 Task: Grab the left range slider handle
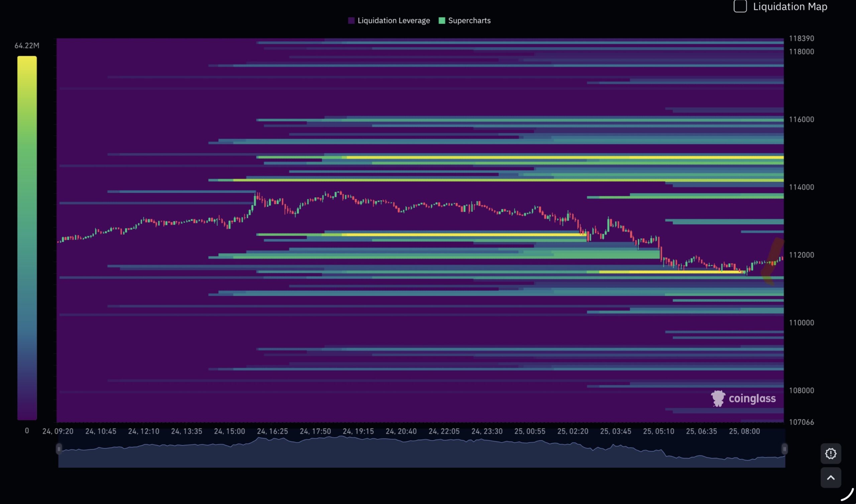[x=59, y=449]
